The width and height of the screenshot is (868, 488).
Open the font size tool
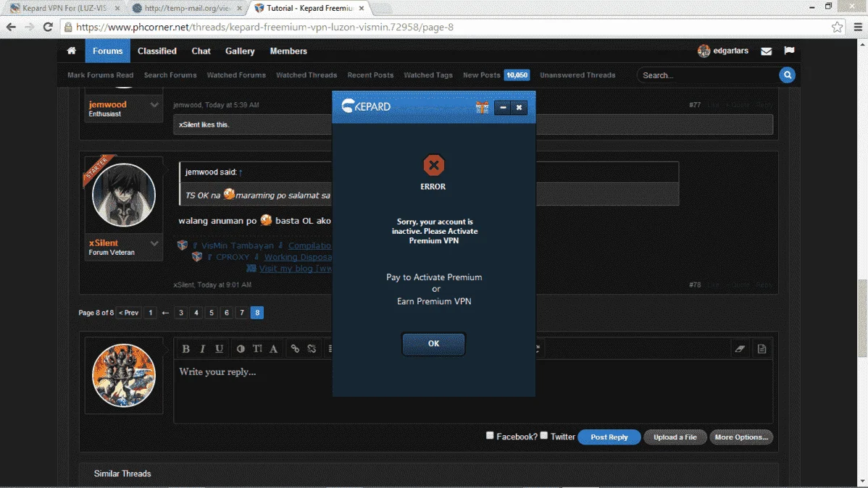[x=257, y=348]
